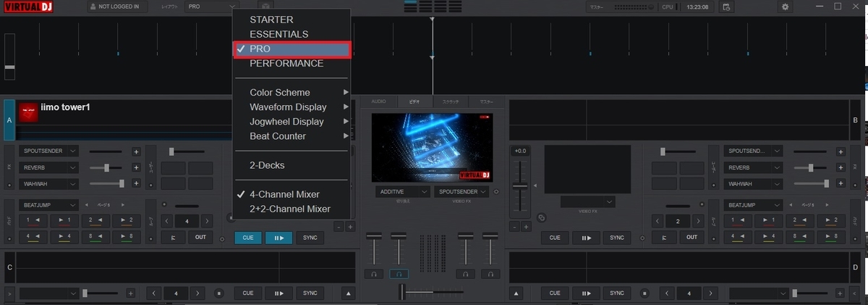Open deck A REVERB effect dropdown
Screen dimensions: 868x305
click(x=49, y=167)
